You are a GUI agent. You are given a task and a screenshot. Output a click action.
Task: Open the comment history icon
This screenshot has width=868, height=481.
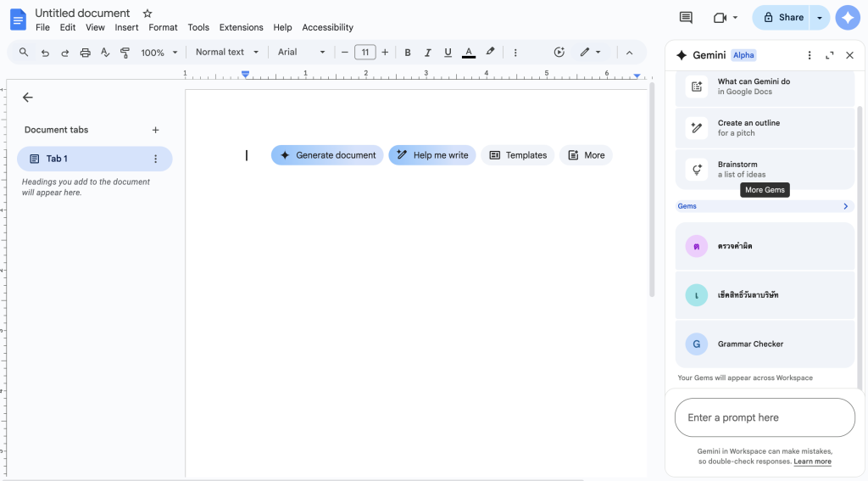pos(686,17)
